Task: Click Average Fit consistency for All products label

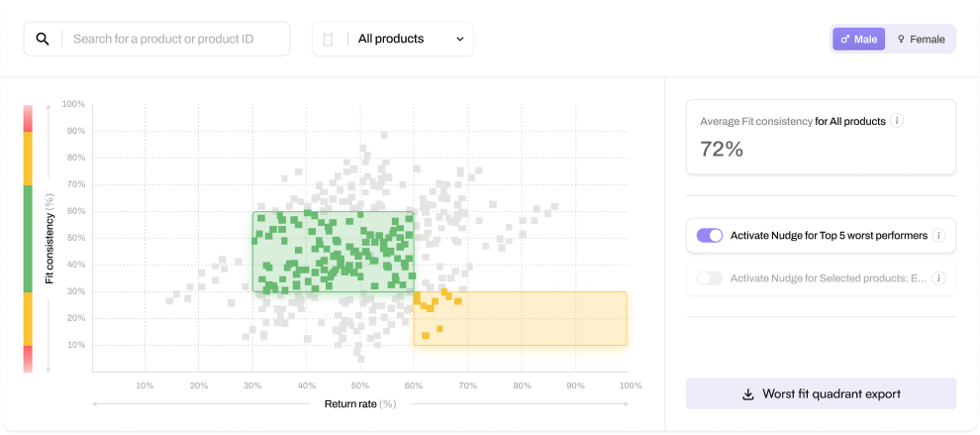Action: pyautogui.click(x=793, y=121)
